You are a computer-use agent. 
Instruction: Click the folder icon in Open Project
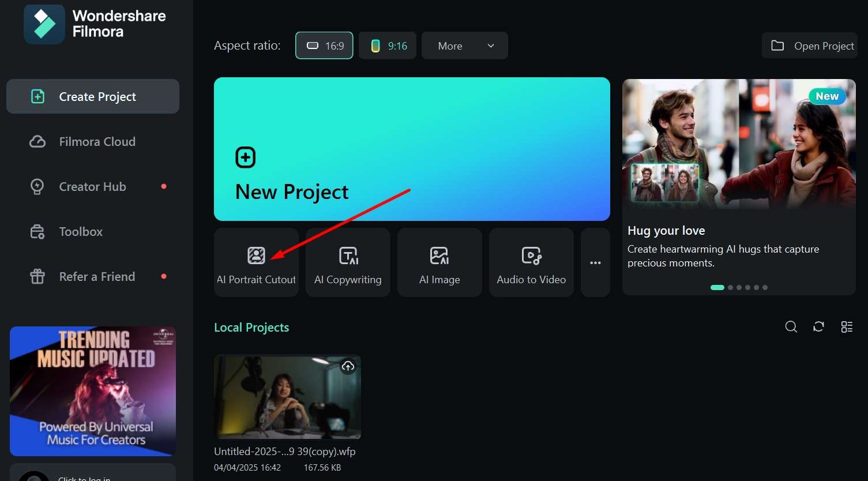pyautogui.click(x=777, y=46)
